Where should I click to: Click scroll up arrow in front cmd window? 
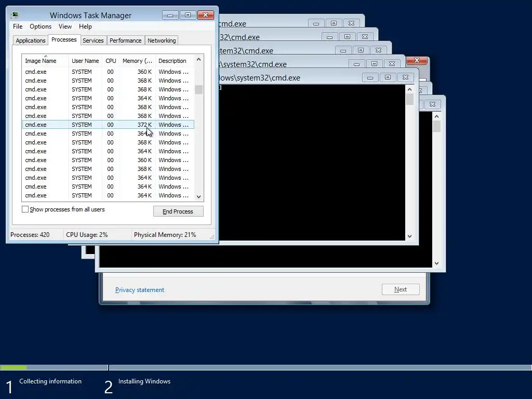409,89
